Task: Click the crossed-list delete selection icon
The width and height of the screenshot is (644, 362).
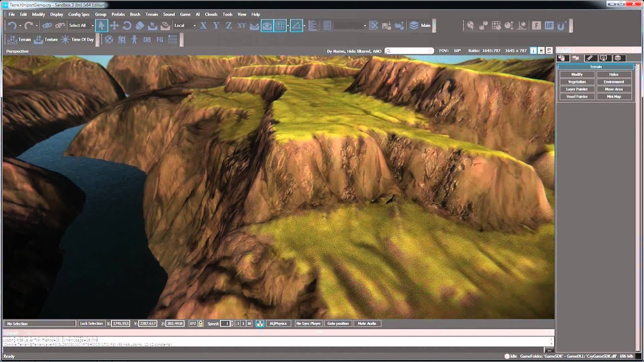Action: [x=373, y=25]
